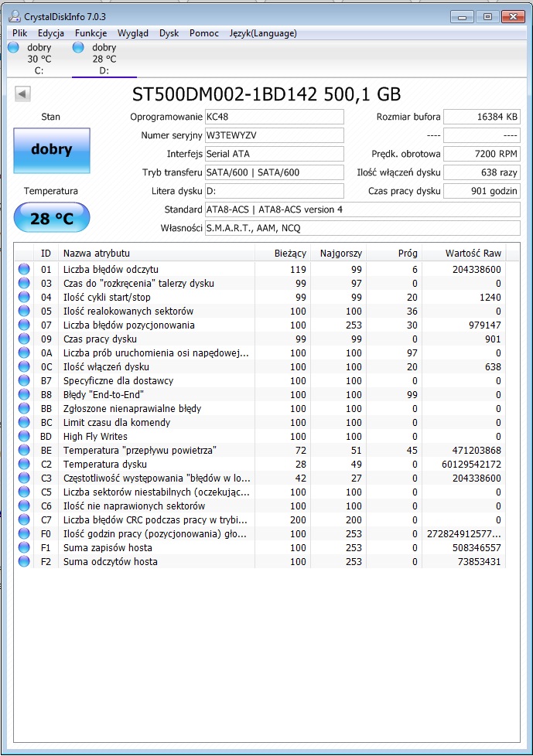This screenshot has height=756, width=533.
Task: Click status orb for High Fly Writes
Action: coord(24,436)
